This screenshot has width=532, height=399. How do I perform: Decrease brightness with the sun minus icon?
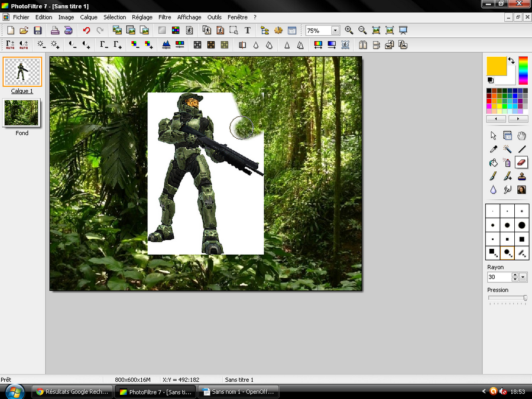(41, 45)
